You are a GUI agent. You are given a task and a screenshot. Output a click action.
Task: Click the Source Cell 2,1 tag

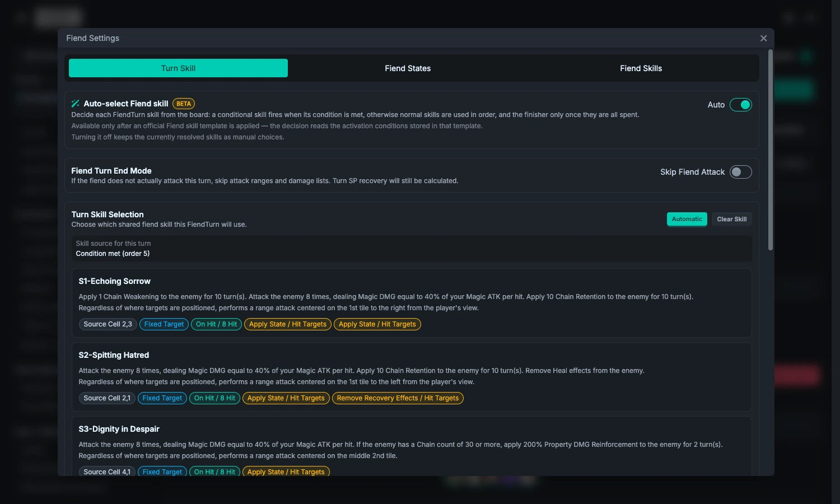point(107,398)
